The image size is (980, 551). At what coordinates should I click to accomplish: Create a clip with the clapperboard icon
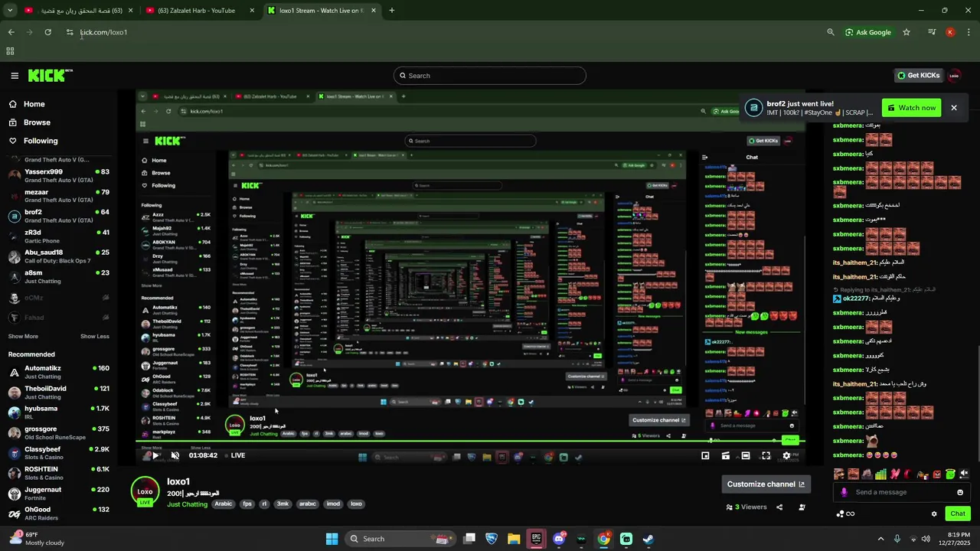tap(725, 455)
